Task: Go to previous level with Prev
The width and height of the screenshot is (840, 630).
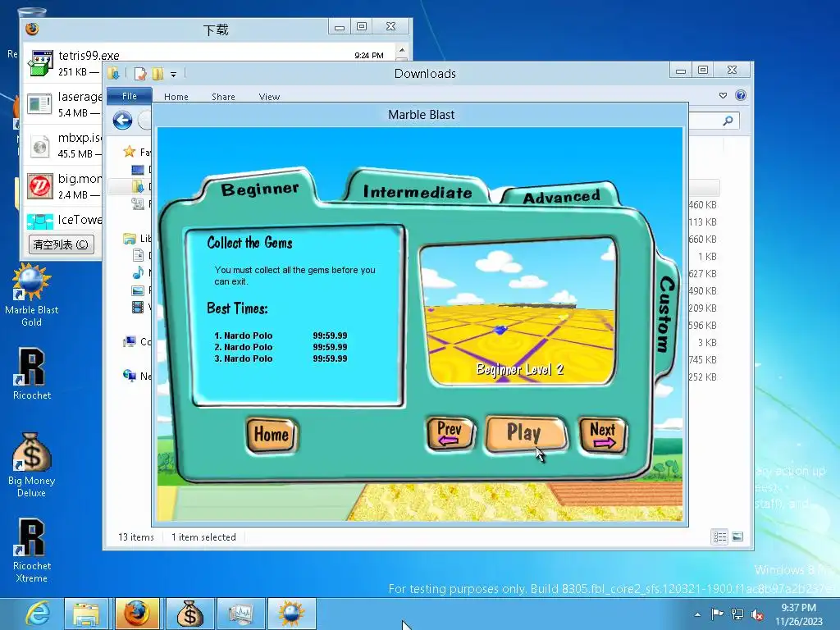Action: (x=450, y=433)
